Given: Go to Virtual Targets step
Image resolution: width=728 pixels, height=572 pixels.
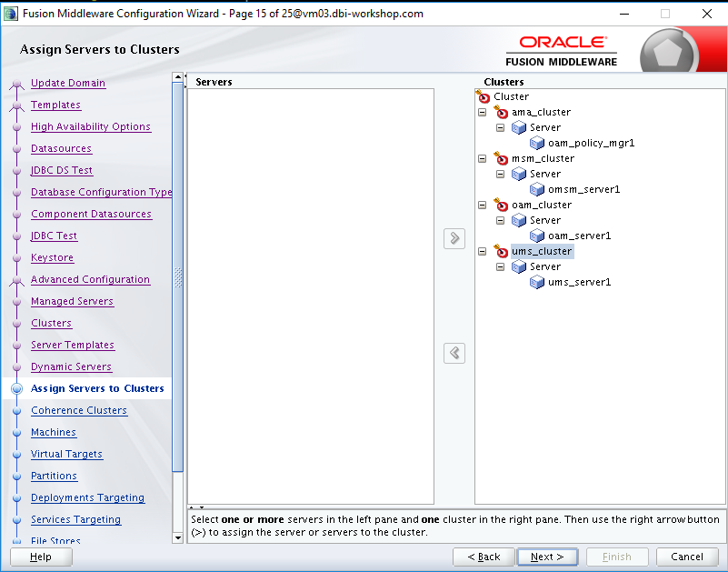Looking at the screenshot, I should [66, 455].
